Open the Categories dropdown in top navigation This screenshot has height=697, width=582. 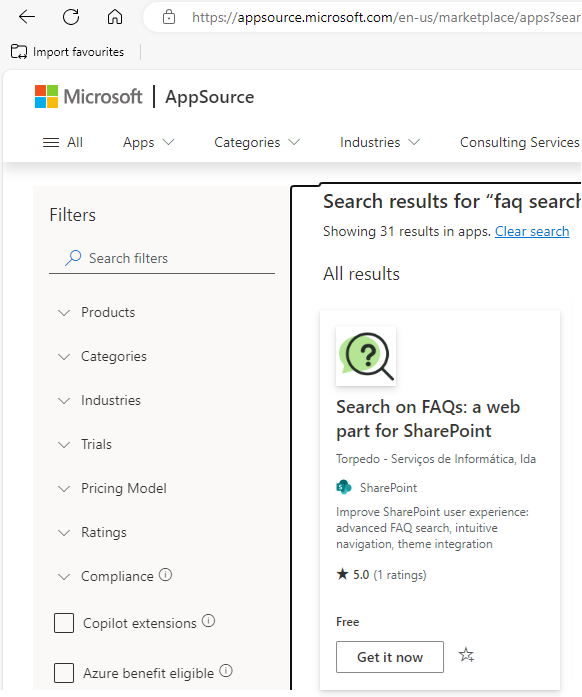tap(257, 142)
